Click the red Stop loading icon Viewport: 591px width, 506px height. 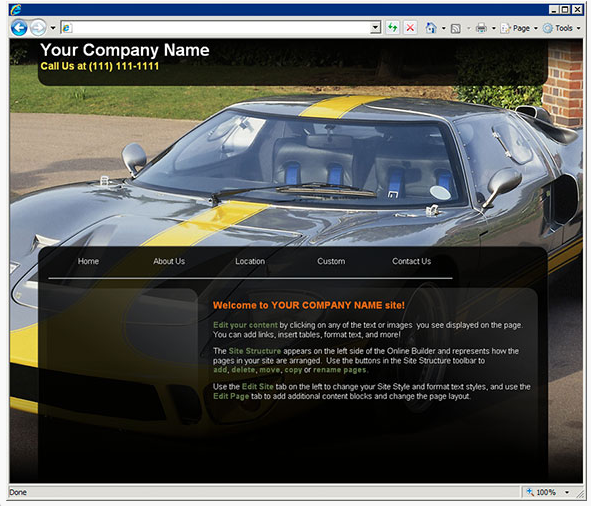click(410, 28)
